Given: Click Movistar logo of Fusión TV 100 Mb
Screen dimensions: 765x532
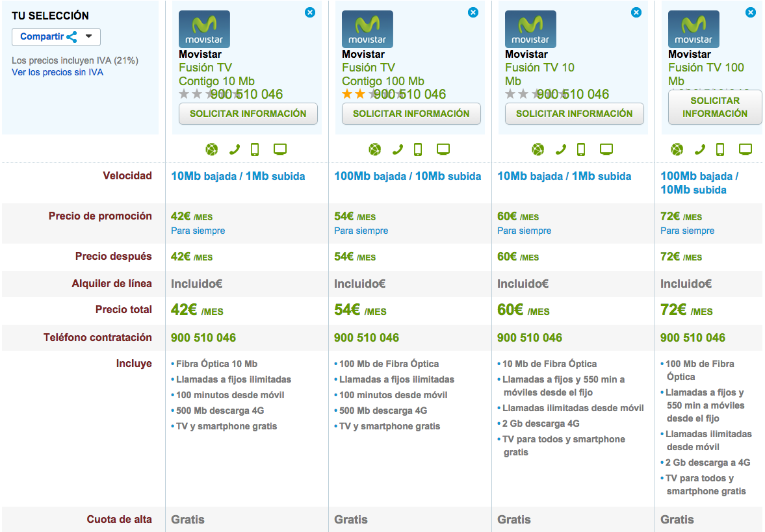Looking at the screenshot, I should point(694,29).
